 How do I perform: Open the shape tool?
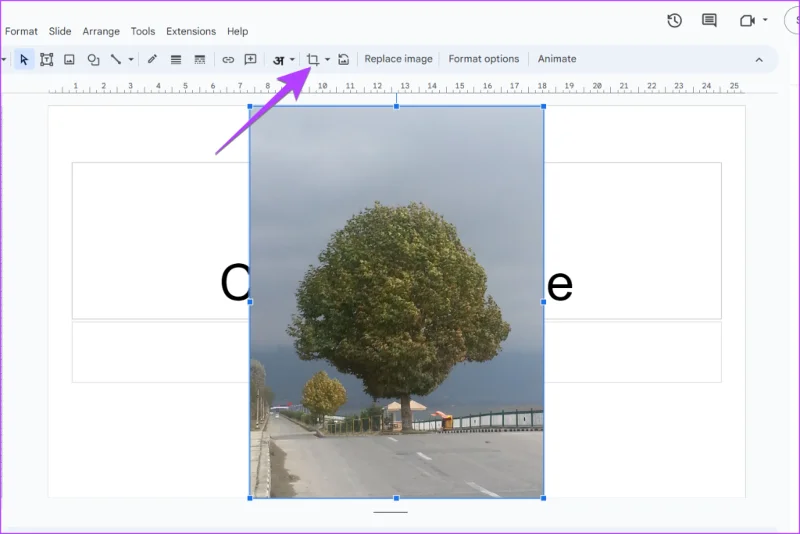[x=93, y=60]
